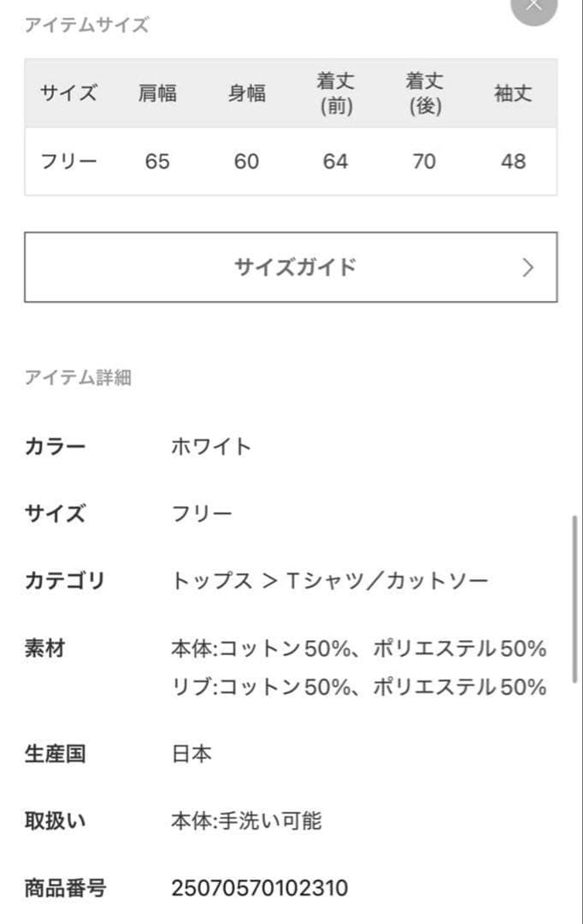Close the item details panel
583x924 pixels.
pos(534,5)
